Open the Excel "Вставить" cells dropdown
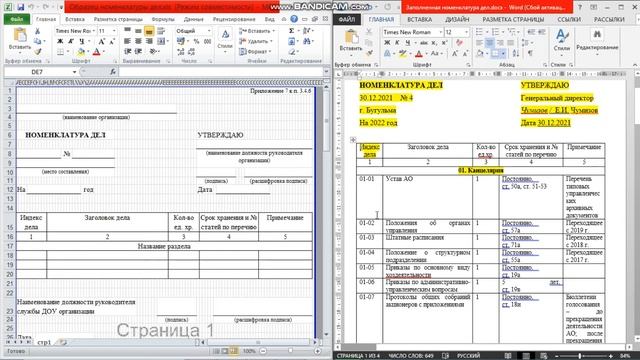 pos(256,31)
